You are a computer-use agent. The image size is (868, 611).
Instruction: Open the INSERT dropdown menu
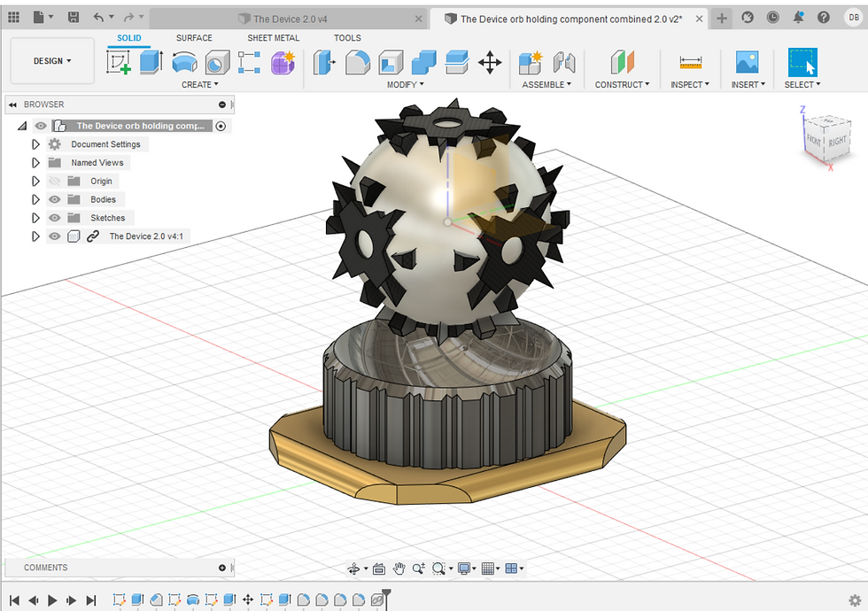[748, 85]
